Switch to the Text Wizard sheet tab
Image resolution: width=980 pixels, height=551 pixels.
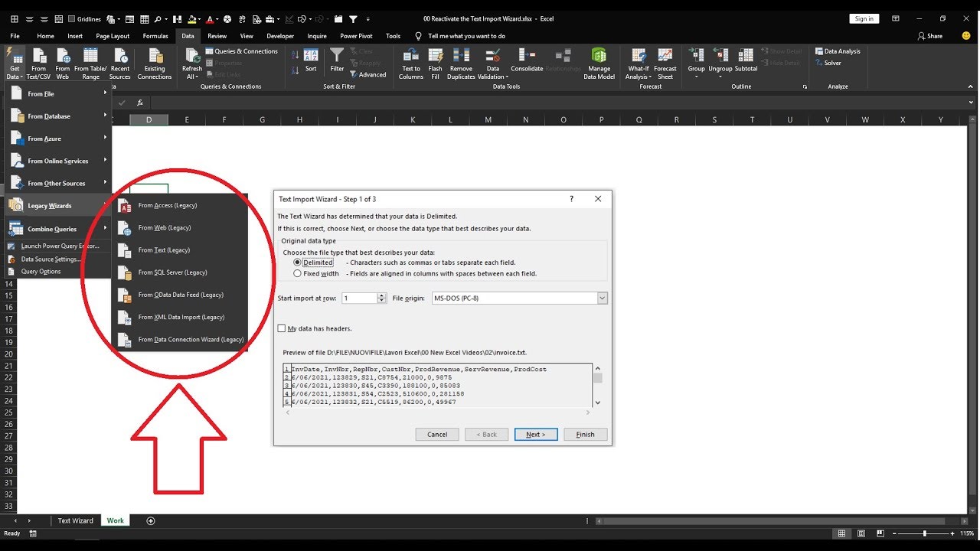click(75, 521)
